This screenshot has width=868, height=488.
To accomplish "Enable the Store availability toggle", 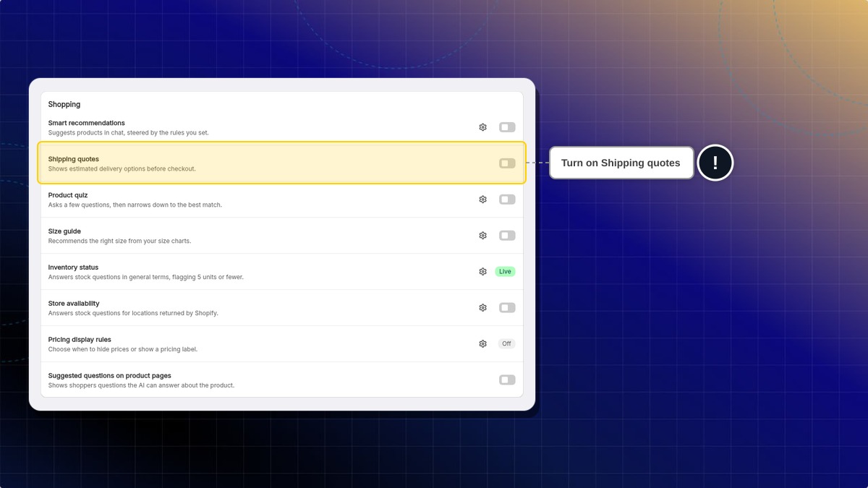I will [507, 308].
